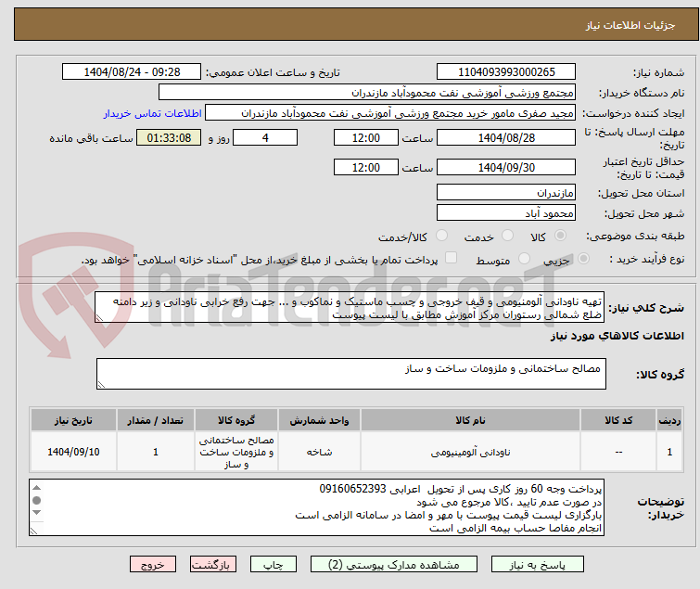Click the 'چاپ' print button

coord(274,565)
